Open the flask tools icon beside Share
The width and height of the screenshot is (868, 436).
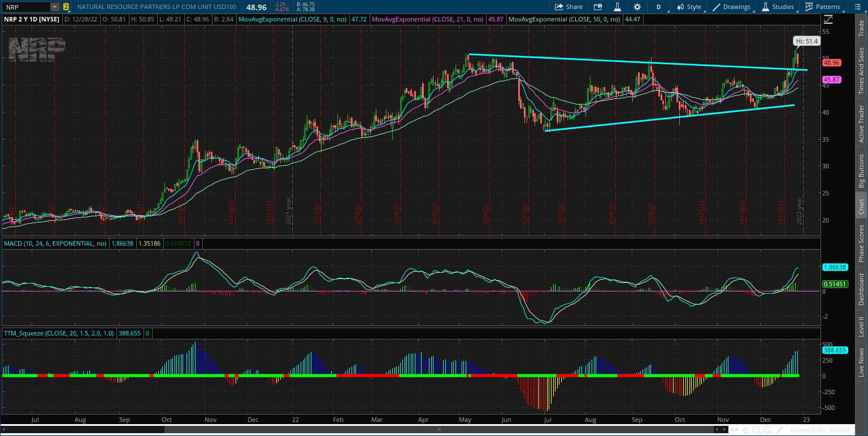(x=618, y=7)
